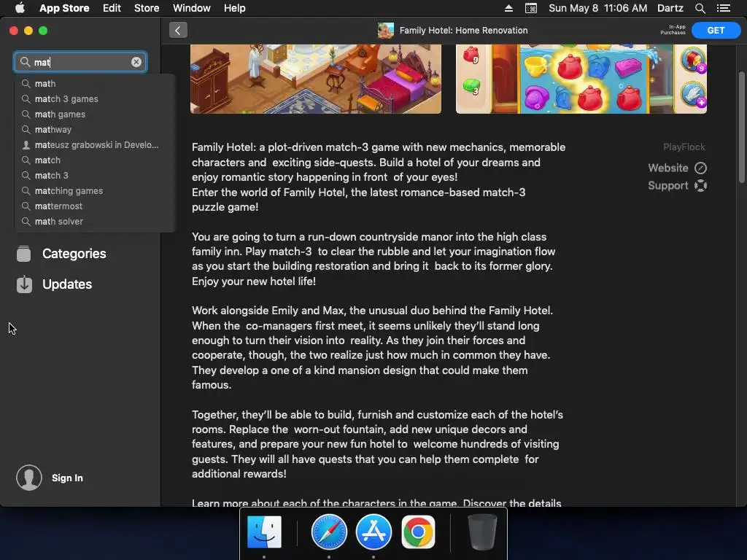Click the eject icon in menu bar

click(508, 8)
